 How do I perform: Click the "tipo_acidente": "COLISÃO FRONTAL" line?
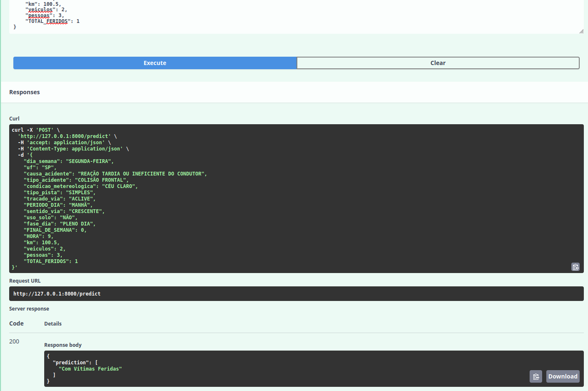(x=76, y=180)
